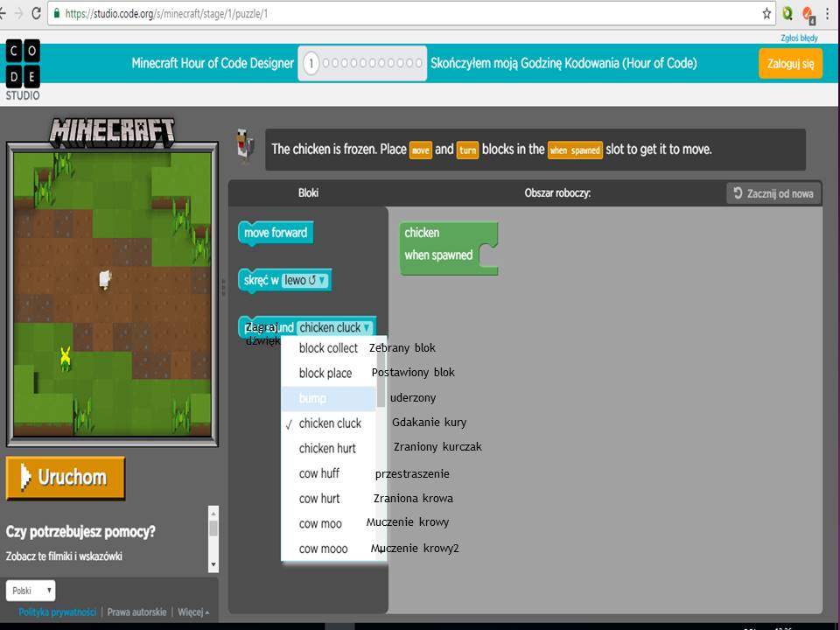Click the orange-red browser extension icon
The image size is (840, 630).
[x=808, y=14]
